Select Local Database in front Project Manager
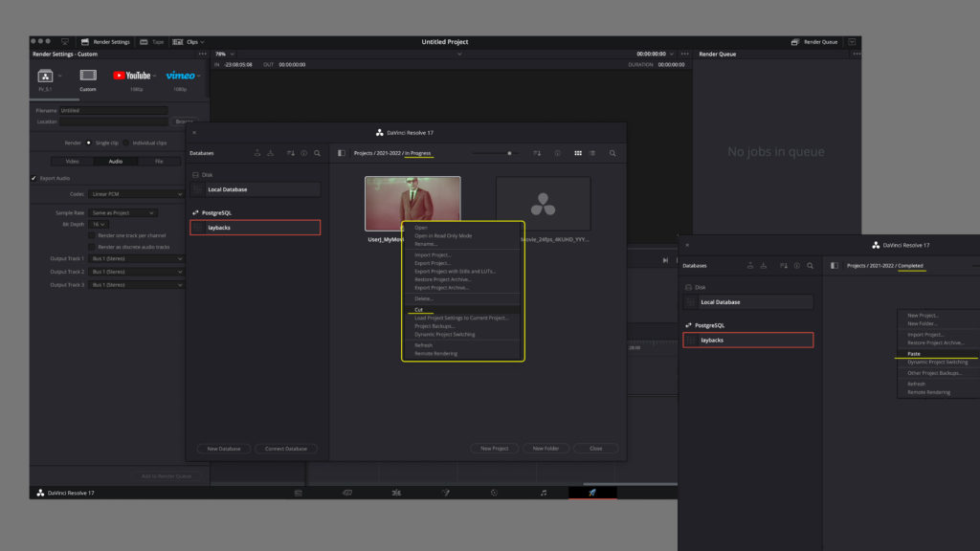Viewport: 980px width, 551px height. pyautogui.click(x=256, y=189)
